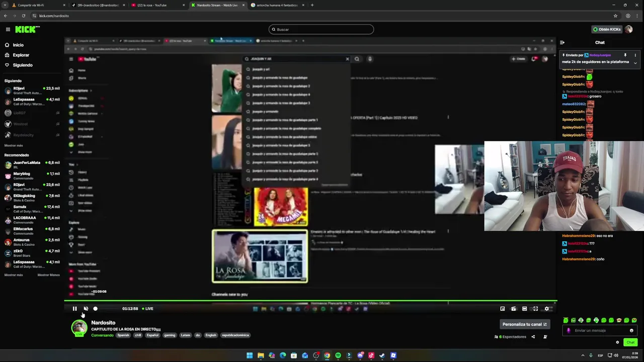The width and height of the screenshot is (644, 362).
Task: Pause the live stream
Action: (x=74, y=309)
